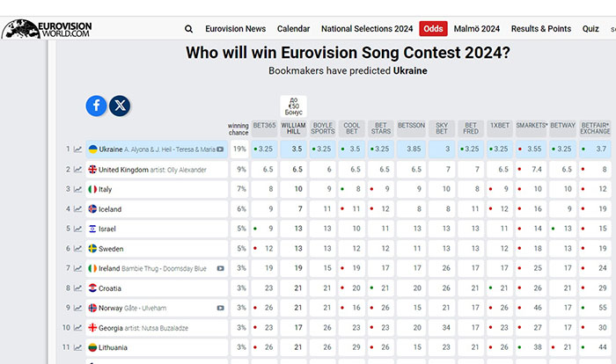Open the odds chart icon for Croatia
Viewport: 616px width, 364px height.
[x=77, y=288]
